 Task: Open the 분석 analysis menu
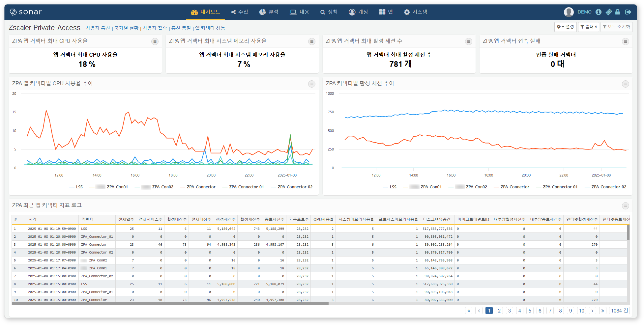coord(269,12)
